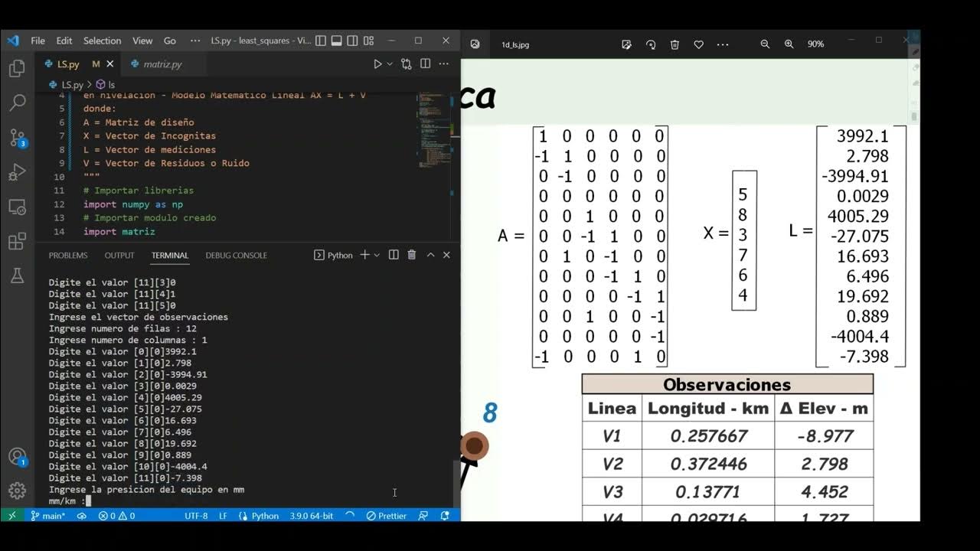
Task: Open the Manage gear menu in VS Code
Action: point(17,491)
